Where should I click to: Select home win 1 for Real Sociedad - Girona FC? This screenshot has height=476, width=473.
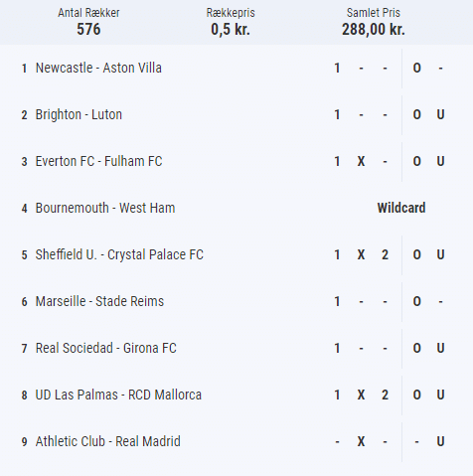337,349
